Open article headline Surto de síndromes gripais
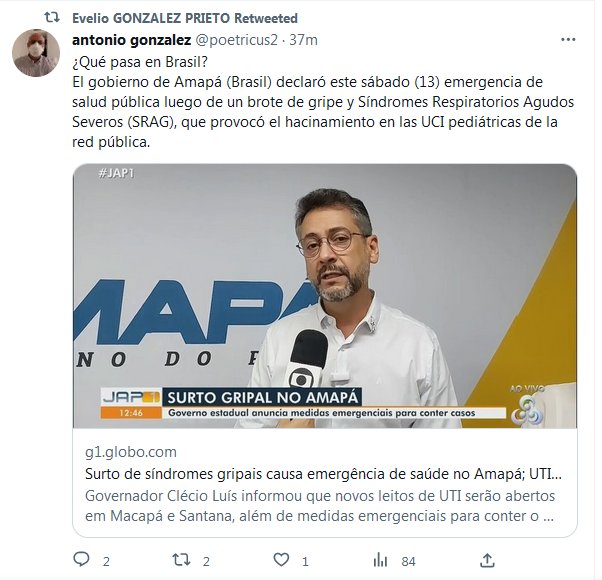 point(323,474)
